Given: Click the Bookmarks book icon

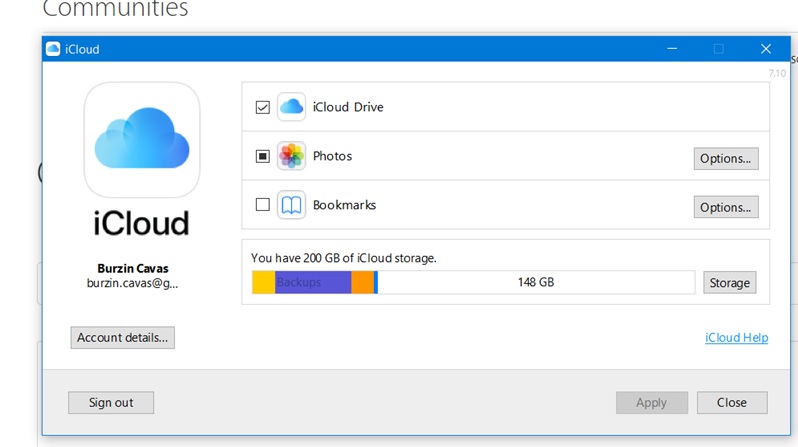Looking at the screenshot, I should coord(291,205).
